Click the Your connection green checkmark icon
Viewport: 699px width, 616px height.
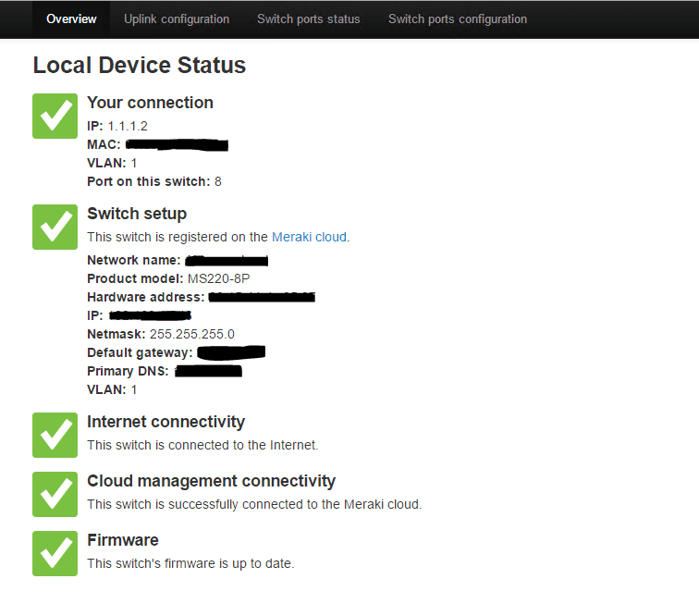(x=55, y=116)
